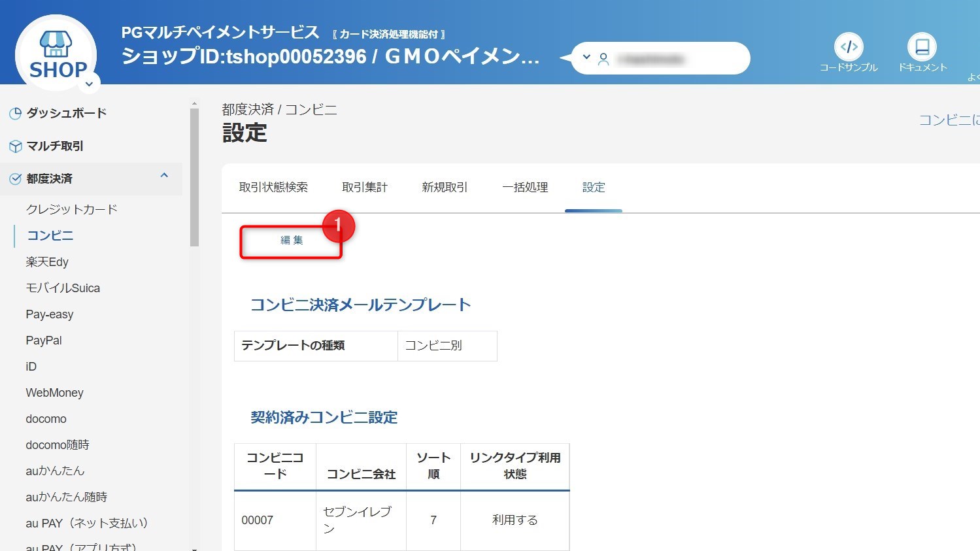This screenshot has height=551, width=980.
Task: Click the マルチ取引 sidebar item
Action: (x=54, y=146)
